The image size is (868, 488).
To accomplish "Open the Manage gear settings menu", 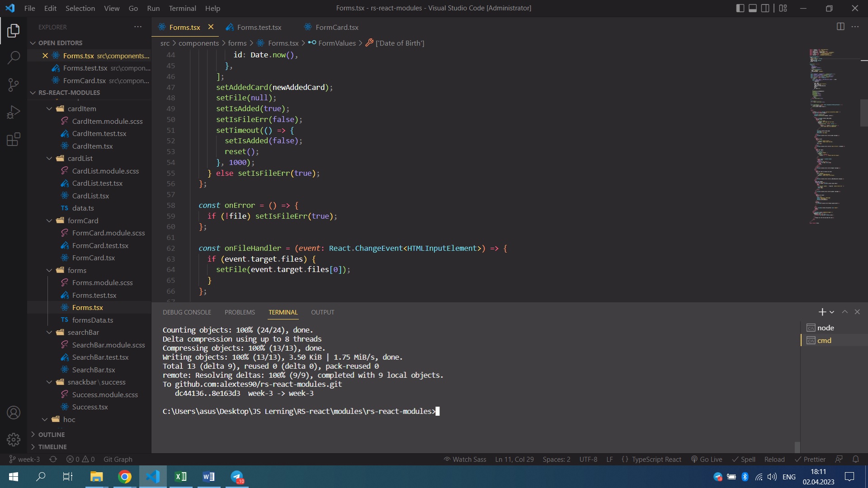I will (x=14, y=439).
